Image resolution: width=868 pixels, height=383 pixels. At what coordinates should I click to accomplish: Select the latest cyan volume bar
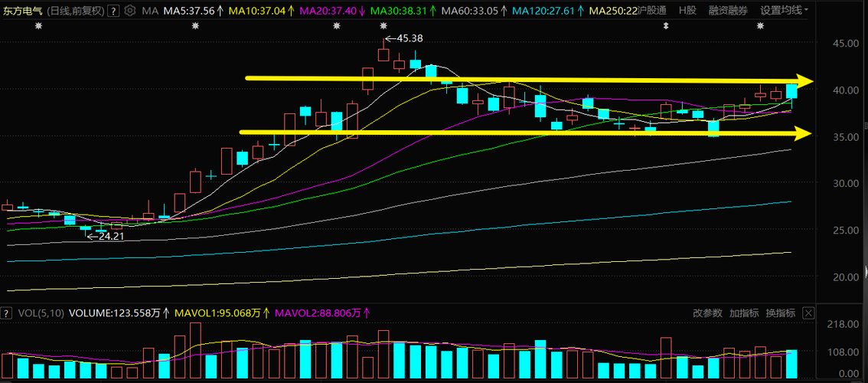791,364
